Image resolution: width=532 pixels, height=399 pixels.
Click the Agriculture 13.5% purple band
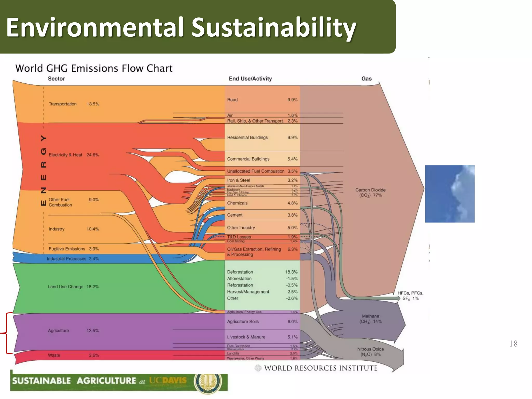coord(74,331)
